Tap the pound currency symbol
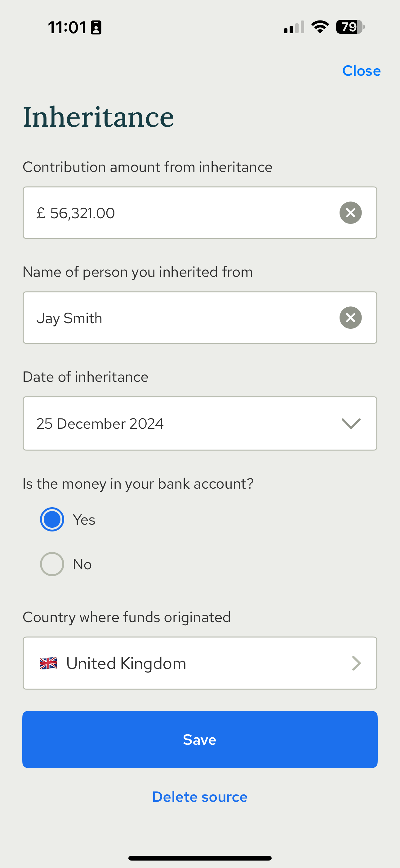Viewport: 400px width, 868px height. click(41, 213)
